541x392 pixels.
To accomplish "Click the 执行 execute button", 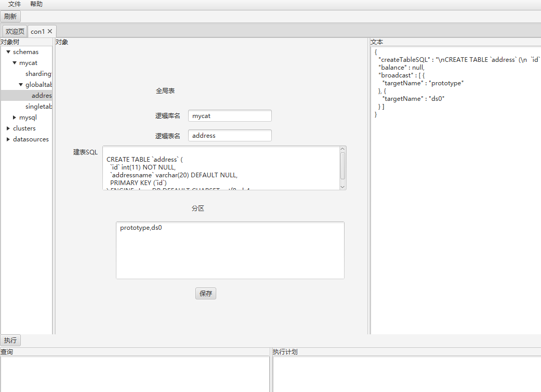I will [10, 340].
